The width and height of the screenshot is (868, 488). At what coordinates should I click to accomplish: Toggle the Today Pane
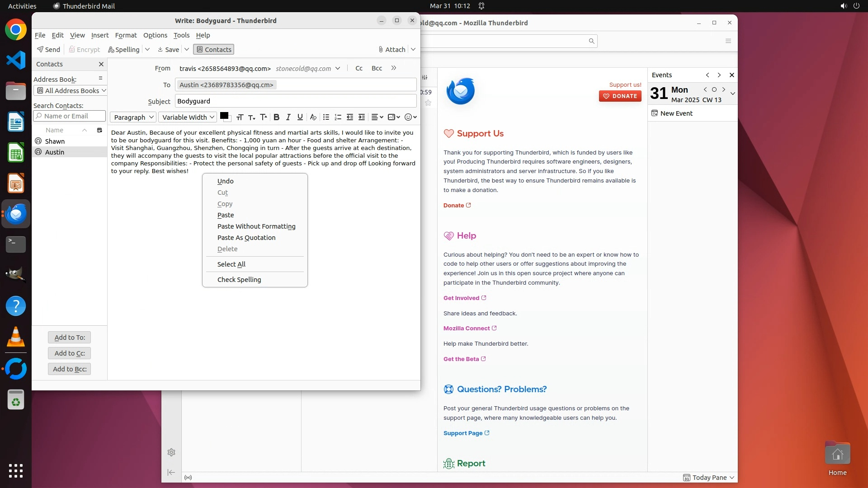708,478
